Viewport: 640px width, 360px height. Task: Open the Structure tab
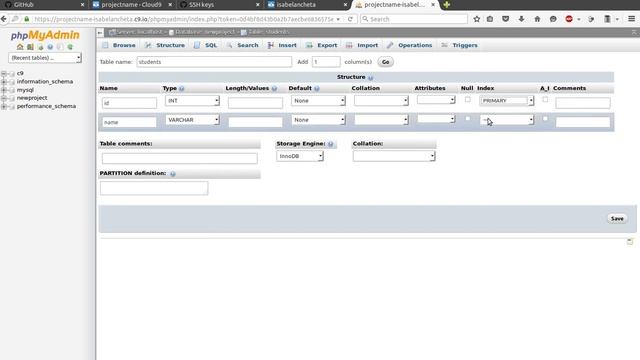(165, 45)
